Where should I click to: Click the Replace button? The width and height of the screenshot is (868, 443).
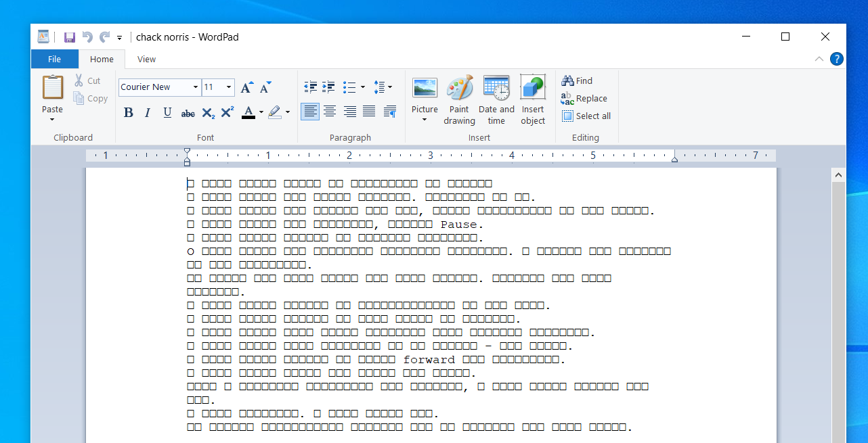click(584, 99)
